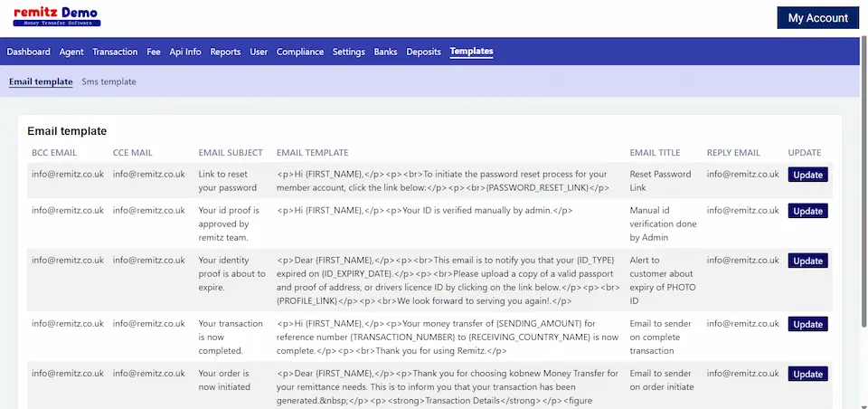Viewport: 868px width, 409px height.
Task: Go to Settings in navigation
Action: coord(349,52)
